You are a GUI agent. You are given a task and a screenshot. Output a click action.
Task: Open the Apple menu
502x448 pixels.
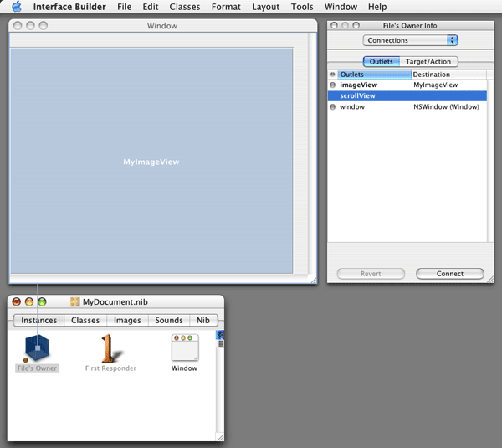(16, 7)
